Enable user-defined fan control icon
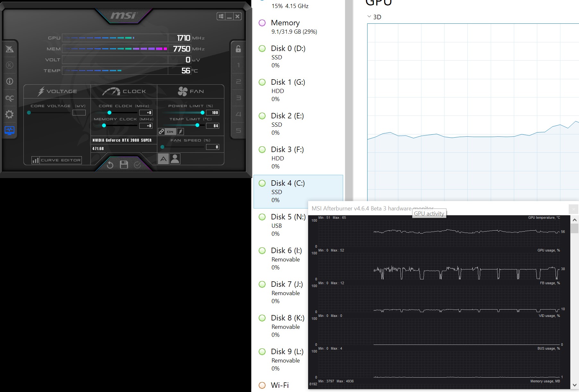The height and width of the screenshot is (392, 579). click(175, 158)
